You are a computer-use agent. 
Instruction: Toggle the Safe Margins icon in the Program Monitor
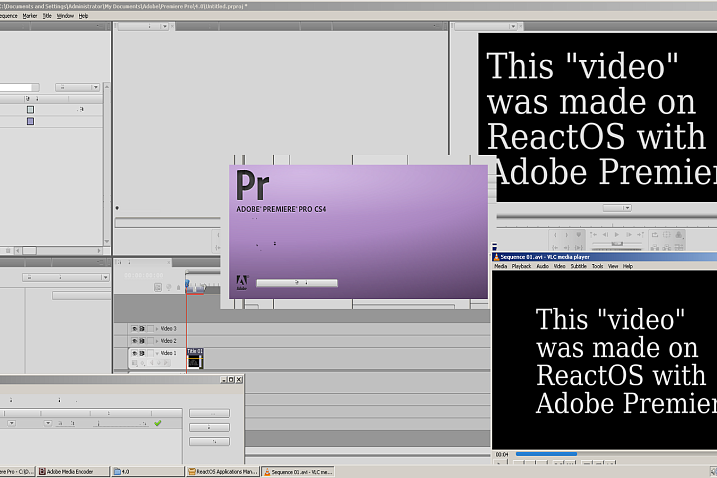tap(667, 235)
